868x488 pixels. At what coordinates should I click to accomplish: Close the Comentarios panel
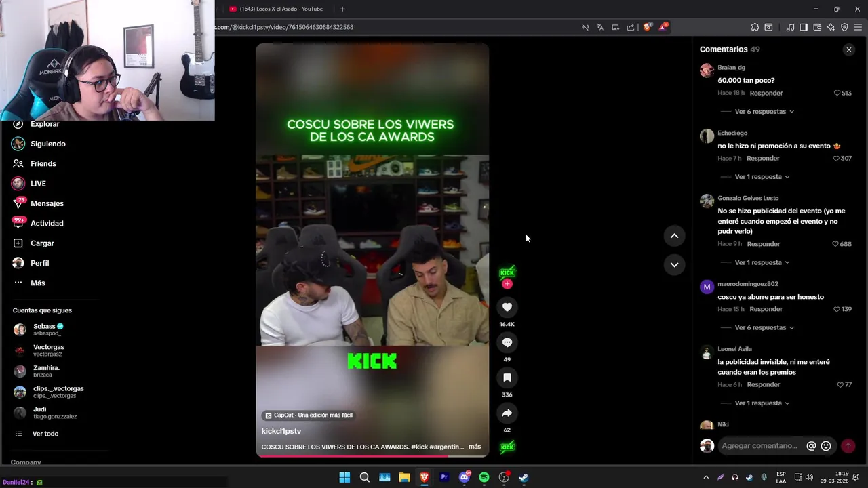(848, 49)
